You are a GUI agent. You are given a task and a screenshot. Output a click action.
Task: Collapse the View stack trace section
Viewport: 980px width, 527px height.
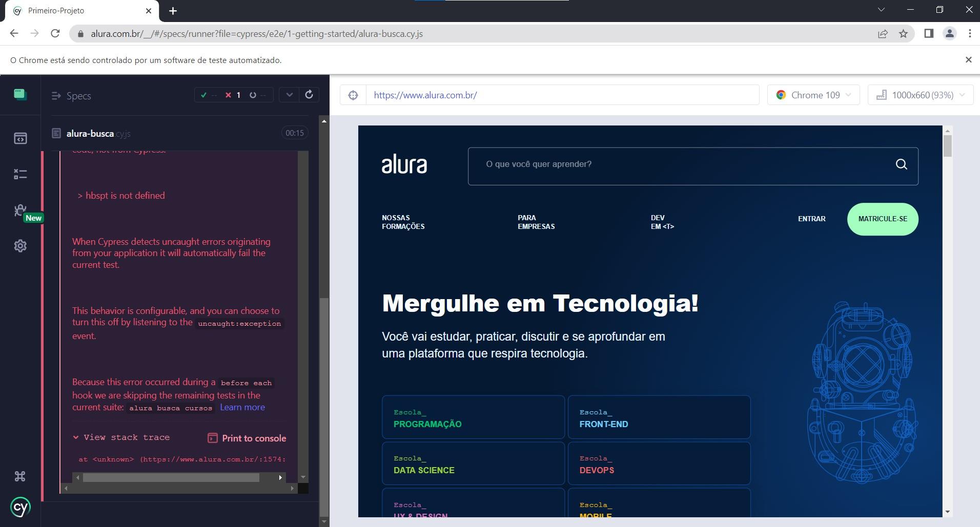(x=121, y=437)
